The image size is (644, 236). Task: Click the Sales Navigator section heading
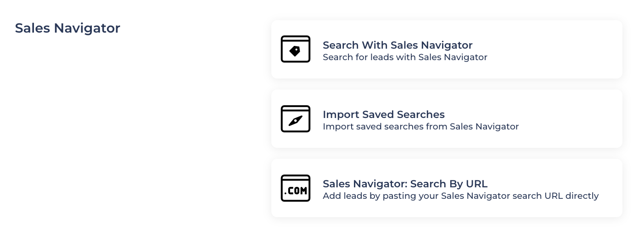click(67, 28)
